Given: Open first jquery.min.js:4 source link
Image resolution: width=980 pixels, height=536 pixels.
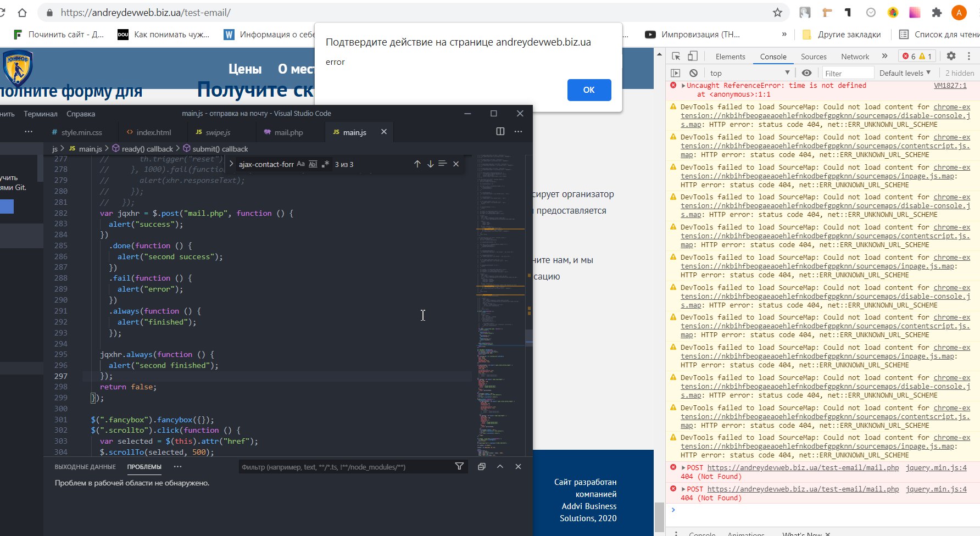Looking at the screenshot, I should (x=936, y=468).
